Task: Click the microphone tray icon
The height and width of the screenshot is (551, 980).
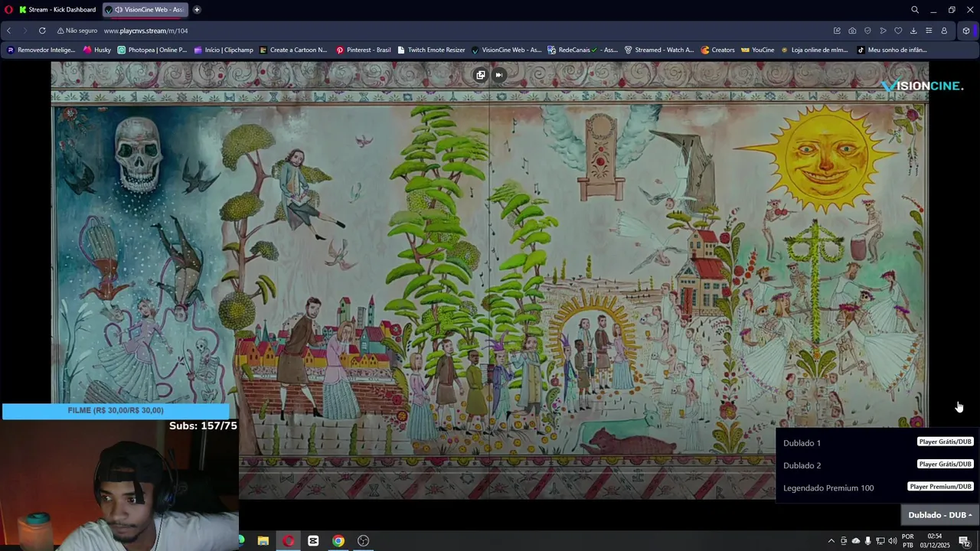Action: [867, 541]
